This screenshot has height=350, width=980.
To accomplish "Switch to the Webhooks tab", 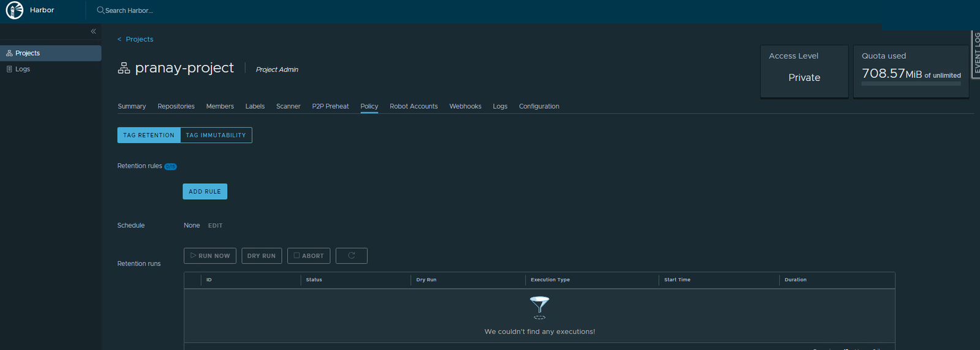I will click(x=465, y=107).
